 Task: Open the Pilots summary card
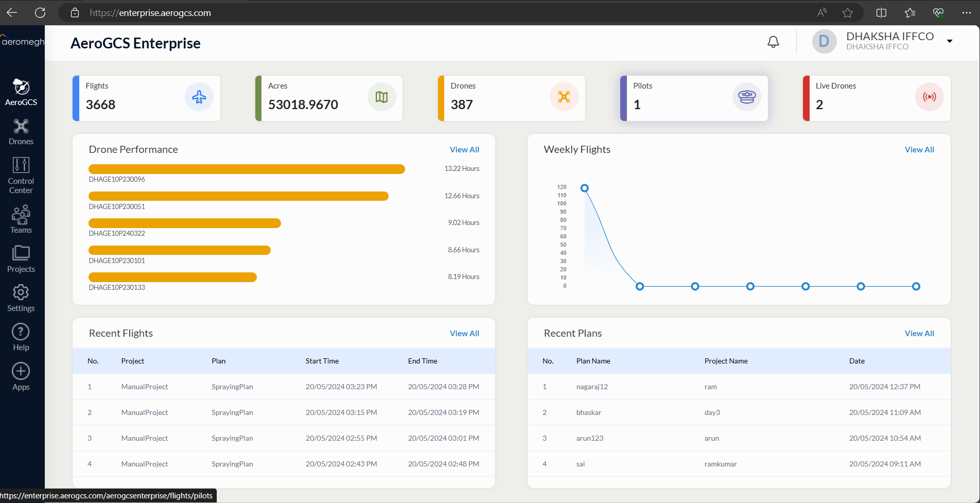pos(694,98)
